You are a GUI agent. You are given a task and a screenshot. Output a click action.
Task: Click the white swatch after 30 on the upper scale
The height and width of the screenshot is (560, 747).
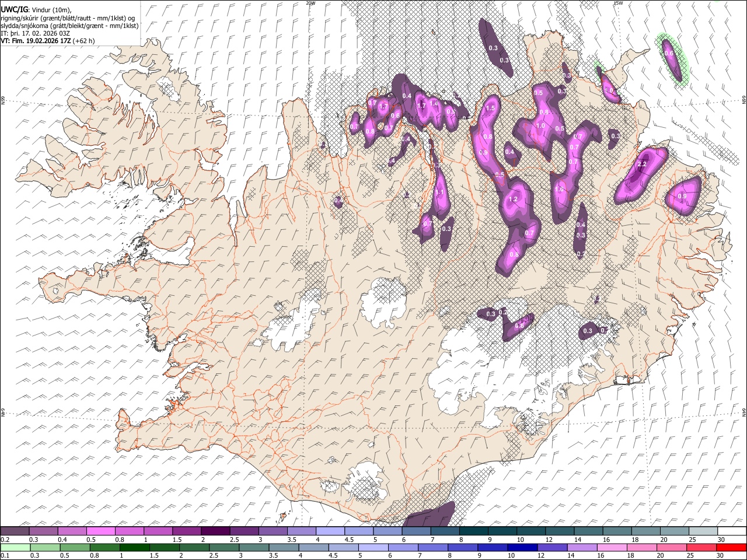pyautogui.click(x=732, y=531)
